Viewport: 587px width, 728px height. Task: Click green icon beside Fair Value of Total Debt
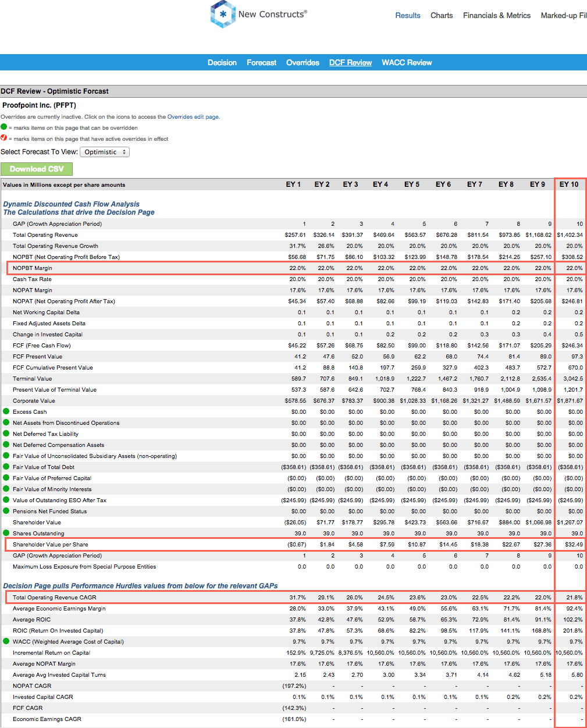coord(6,467)
